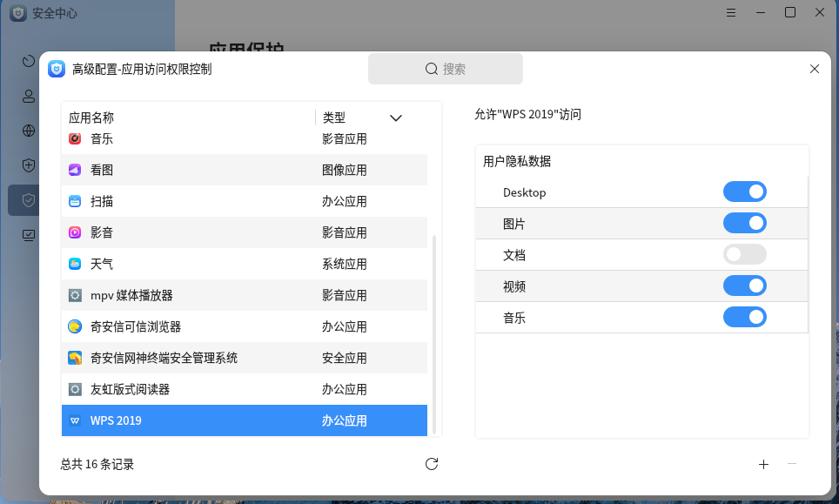Sort by 应用名称 column header
Screen dimensions: 839x504
(x=91, y=118)
